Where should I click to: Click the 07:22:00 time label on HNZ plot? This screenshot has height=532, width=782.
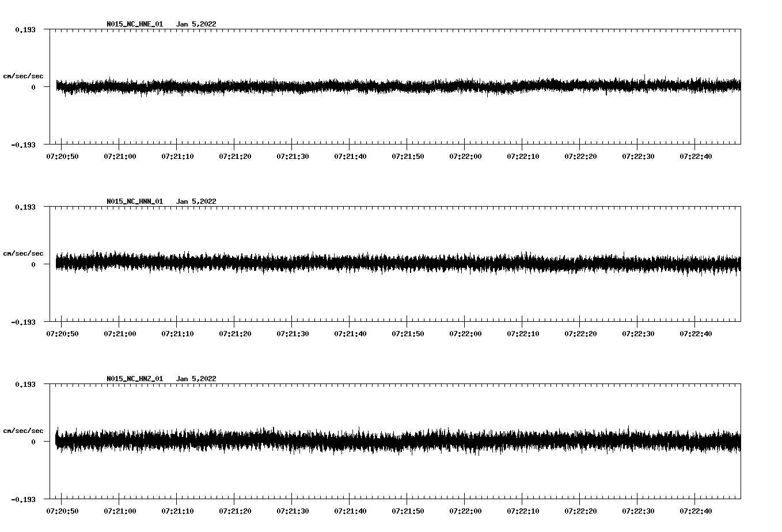[x=465, y=511]
